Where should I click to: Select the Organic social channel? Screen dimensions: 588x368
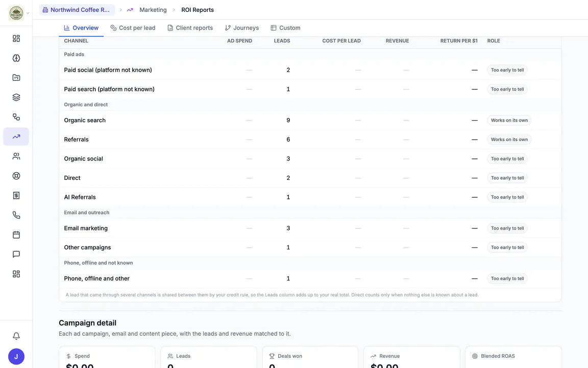tap(83, 158)
